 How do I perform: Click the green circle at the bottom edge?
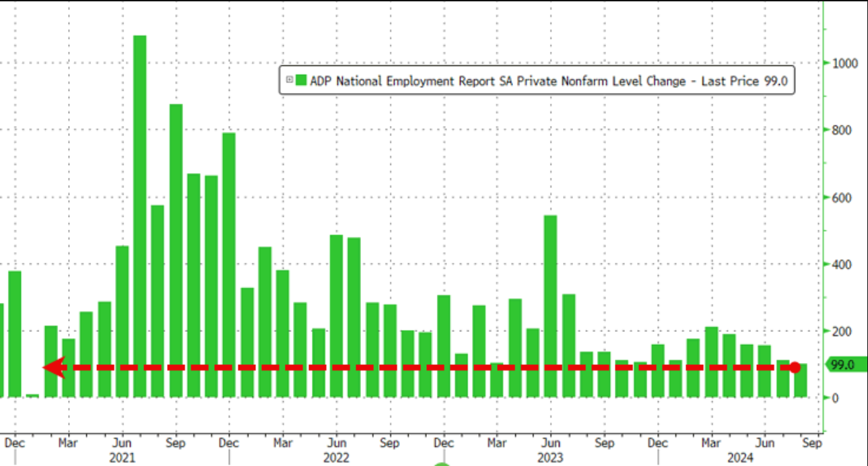(x=442, y=463)
